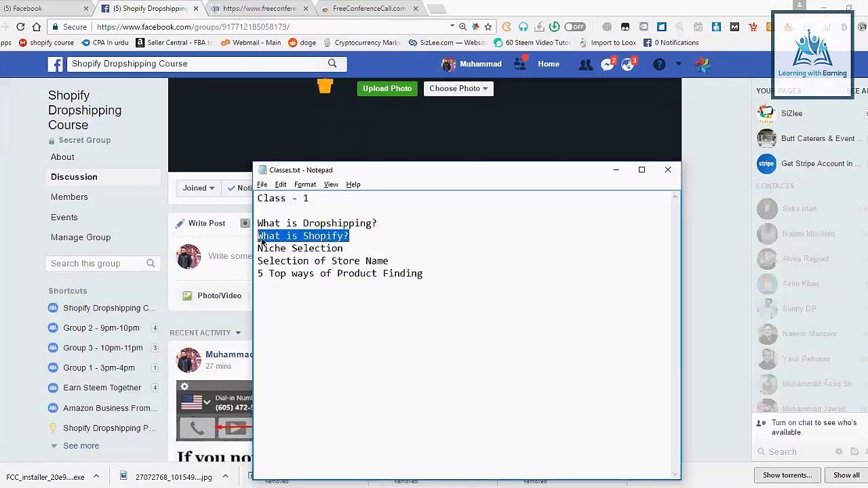Reload the page with Chrome's refresh icon
Screen dimensions: 868x488
[x=20, y=26]
